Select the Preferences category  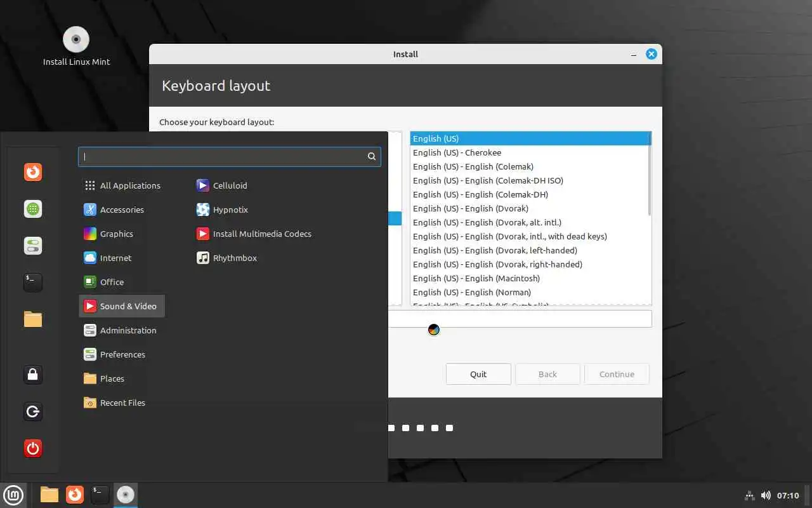(122, 354)
